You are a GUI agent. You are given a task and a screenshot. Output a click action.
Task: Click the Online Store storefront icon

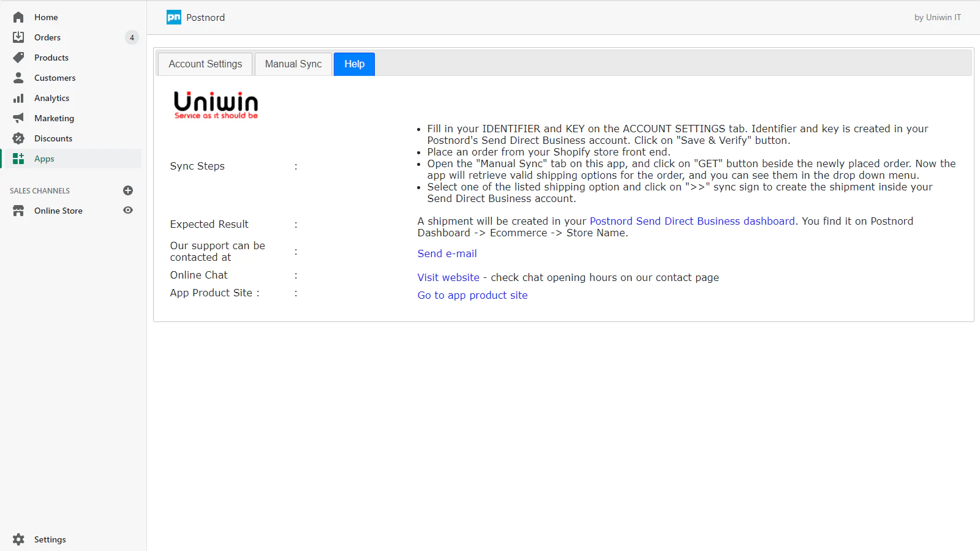(18, 211)
